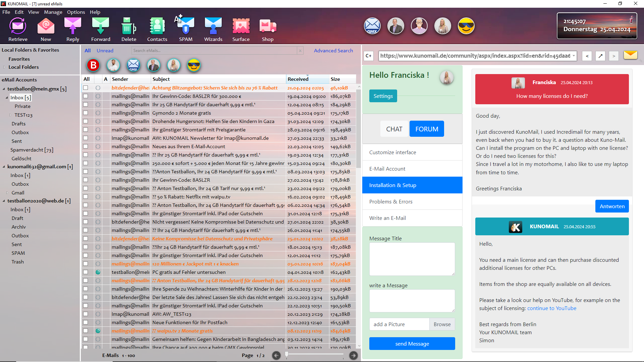This screenshot has width=644, height=362.
Task: Collapse the kunomail632@gmail.com account
Action: (x=4, y=167)
